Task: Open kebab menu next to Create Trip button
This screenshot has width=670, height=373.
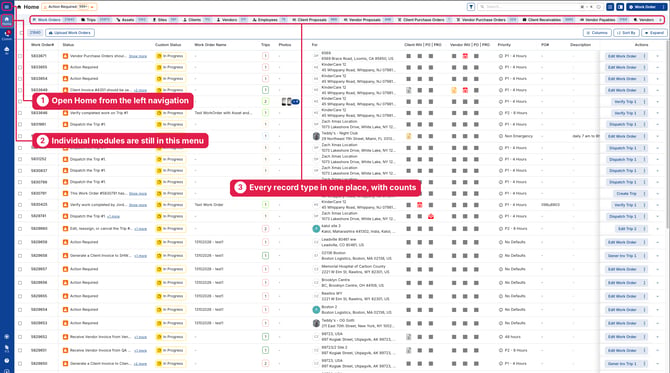Action: coord(645,194)
